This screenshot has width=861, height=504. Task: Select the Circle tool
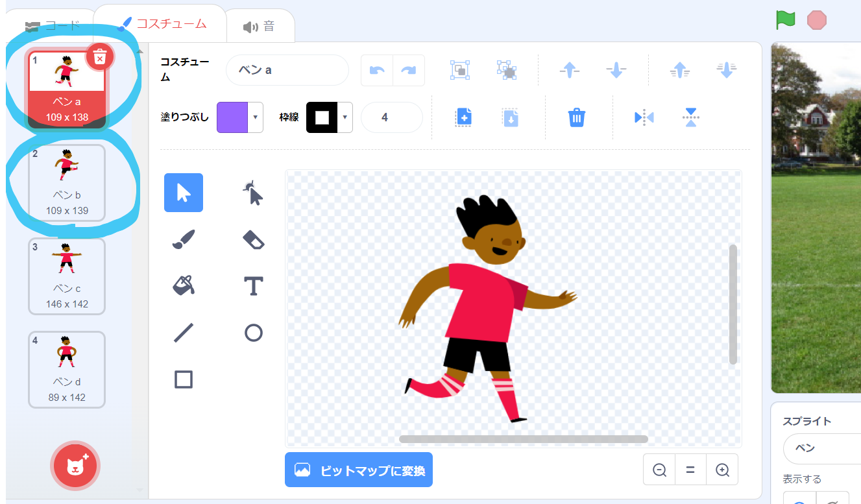253,333
